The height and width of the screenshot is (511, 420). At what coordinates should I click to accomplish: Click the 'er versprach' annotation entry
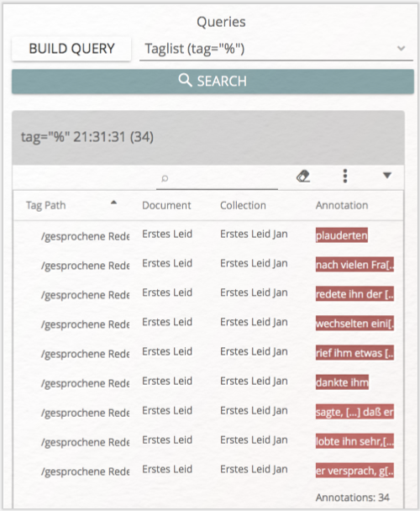[x=354, y=471]
